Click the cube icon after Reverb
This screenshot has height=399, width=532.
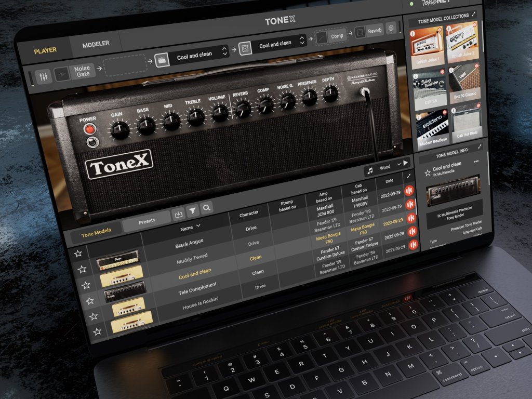coord(391,28)
